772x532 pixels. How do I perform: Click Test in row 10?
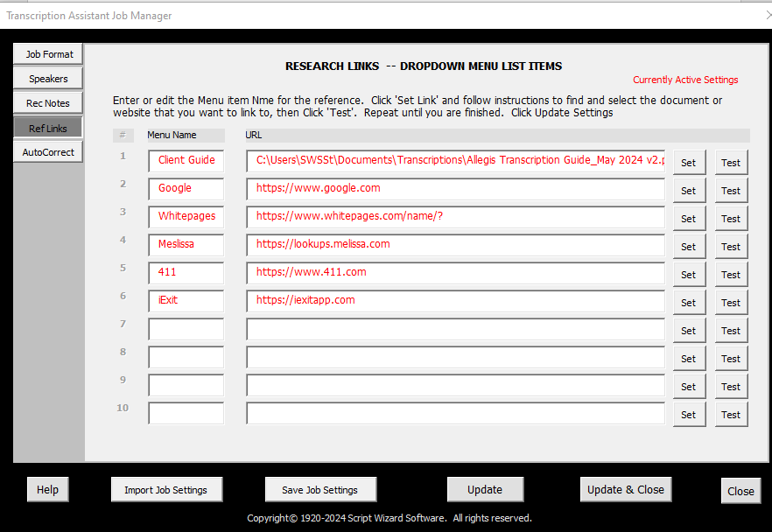point(731,415)
